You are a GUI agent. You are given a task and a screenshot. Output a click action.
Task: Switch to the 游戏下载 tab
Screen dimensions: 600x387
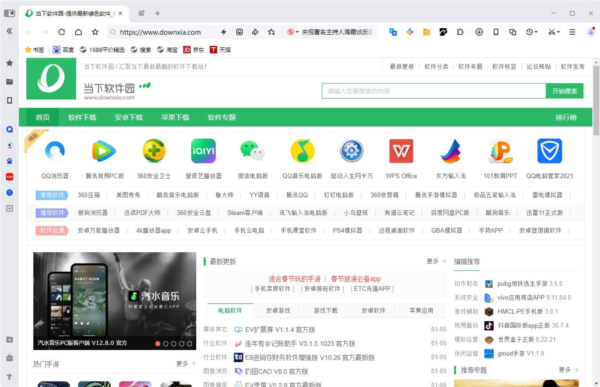tap(326, 310)
